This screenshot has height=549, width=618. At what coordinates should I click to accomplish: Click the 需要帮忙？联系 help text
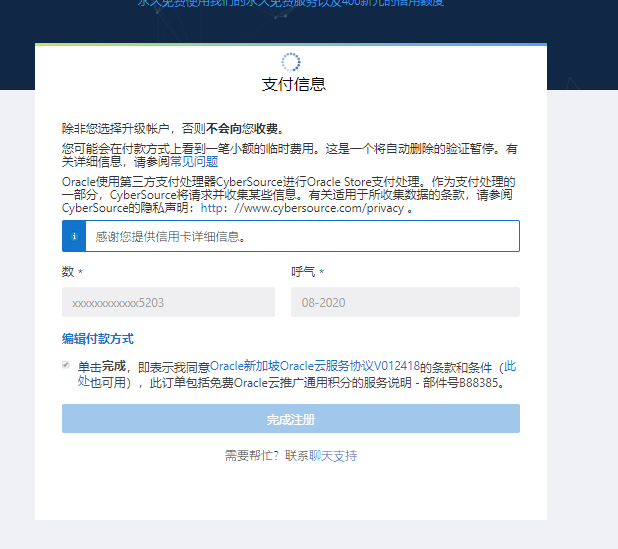[x=266, y=456]
